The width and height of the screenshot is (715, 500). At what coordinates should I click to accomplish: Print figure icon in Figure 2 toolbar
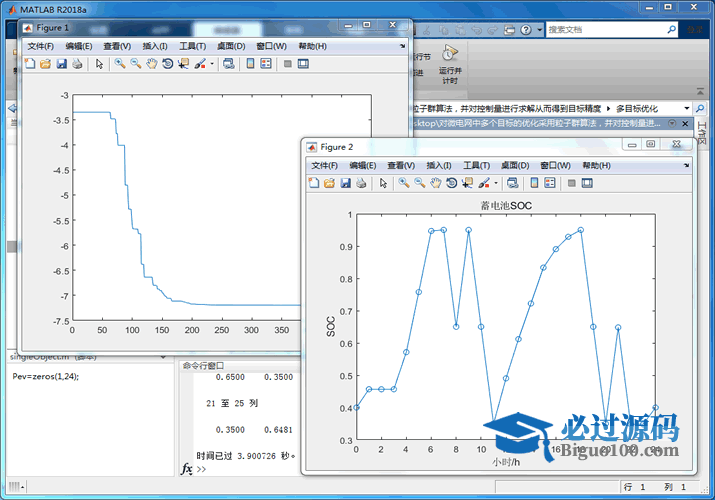coord(361,183)
